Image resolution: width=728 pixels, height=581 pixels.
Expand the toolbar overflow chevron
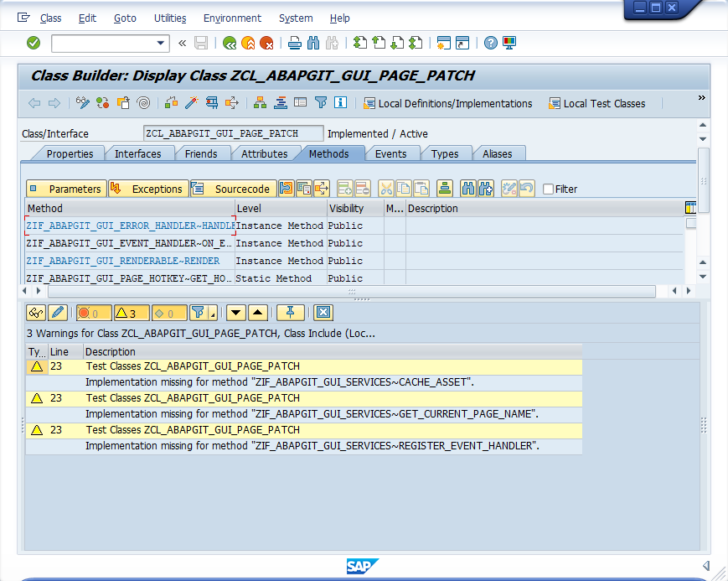(702, 97)
